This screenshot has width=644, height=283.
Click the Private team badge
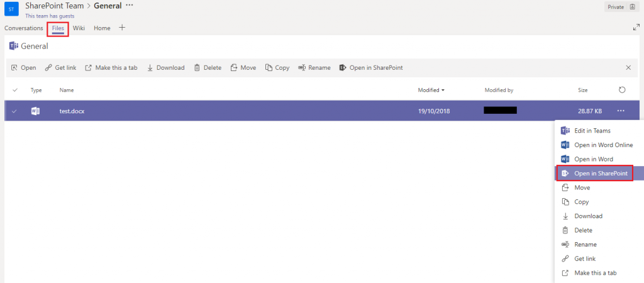[622, 6]
